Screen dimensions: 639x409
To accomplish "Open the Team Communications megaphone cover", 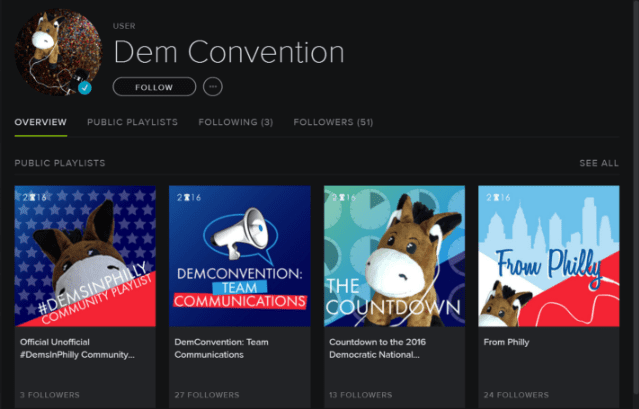I will coord(240,256).
